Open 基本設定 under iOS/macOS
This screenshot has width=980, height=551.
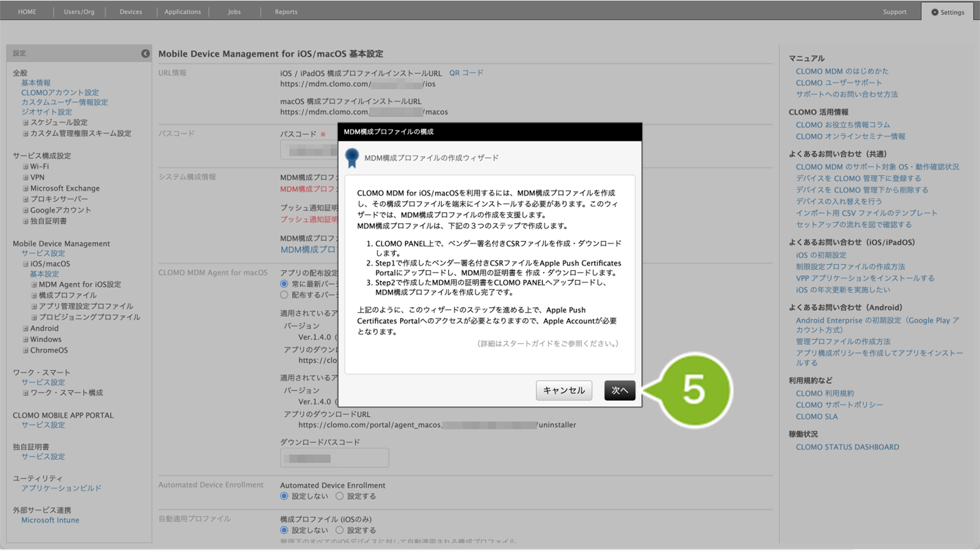(44, 274)
